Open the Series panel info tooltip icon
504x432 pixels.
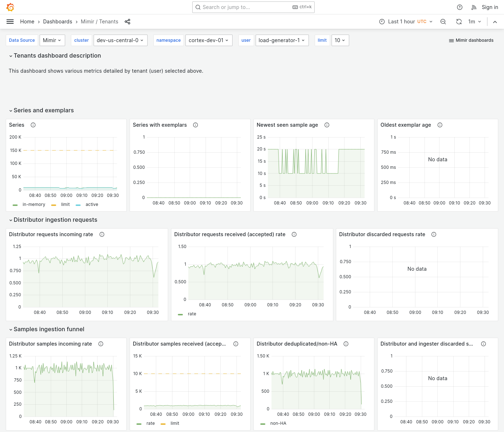[x=33, y=125]
